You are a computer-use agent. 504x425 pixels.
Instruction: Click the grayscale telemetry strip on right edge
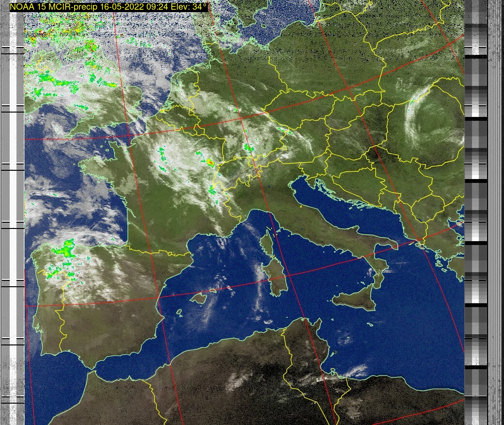[476, 213]
